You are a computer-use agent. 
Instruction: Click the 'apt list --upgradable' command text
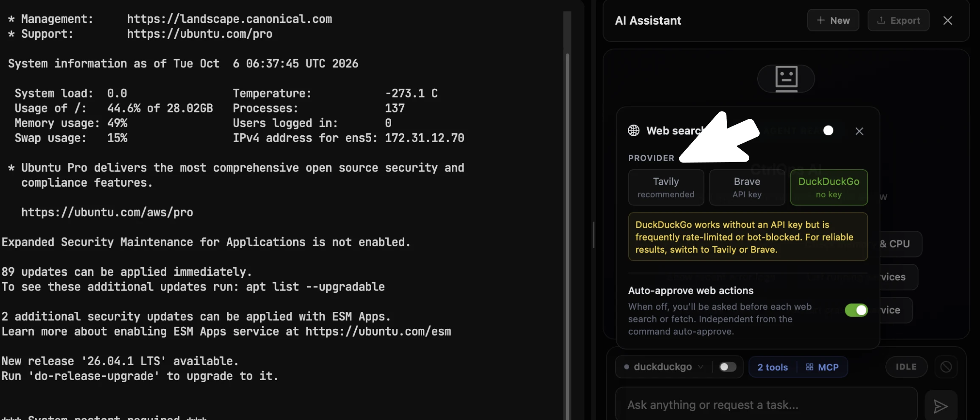[315, 287]
